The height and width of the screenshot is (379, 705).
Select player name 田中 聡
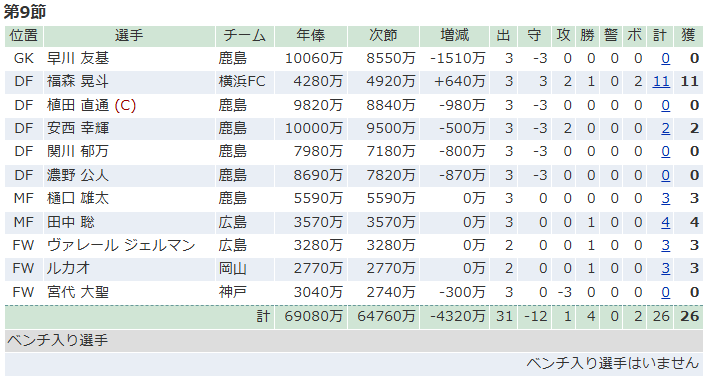[71, 222]
